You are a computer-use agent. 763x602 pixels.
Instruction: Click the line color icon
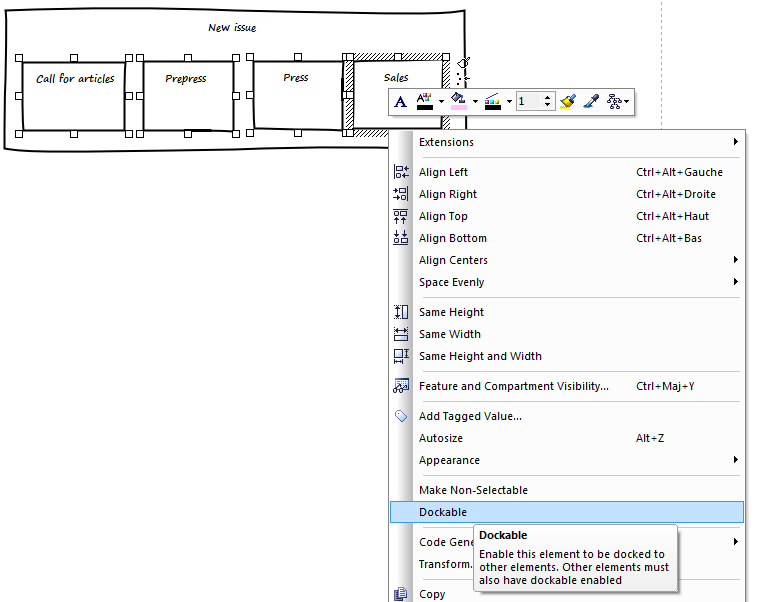[x=492, y=101]
